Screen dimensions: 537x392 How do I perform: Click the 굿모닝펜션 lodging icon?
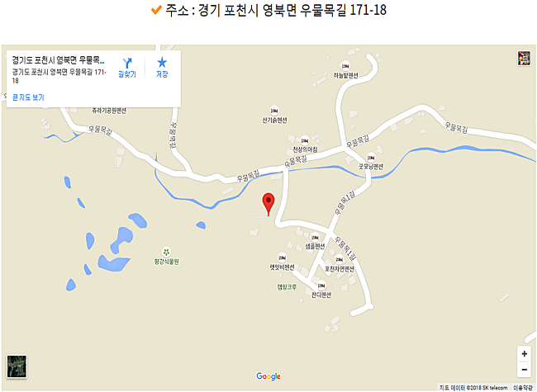(x=371, y=158)
